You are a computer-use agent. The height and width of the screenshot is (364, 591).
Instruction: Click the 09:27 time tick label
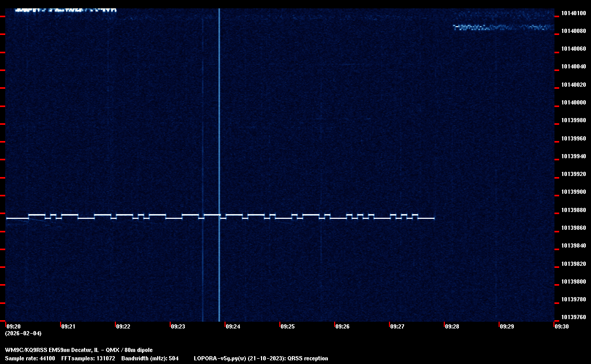coord(397,326)
